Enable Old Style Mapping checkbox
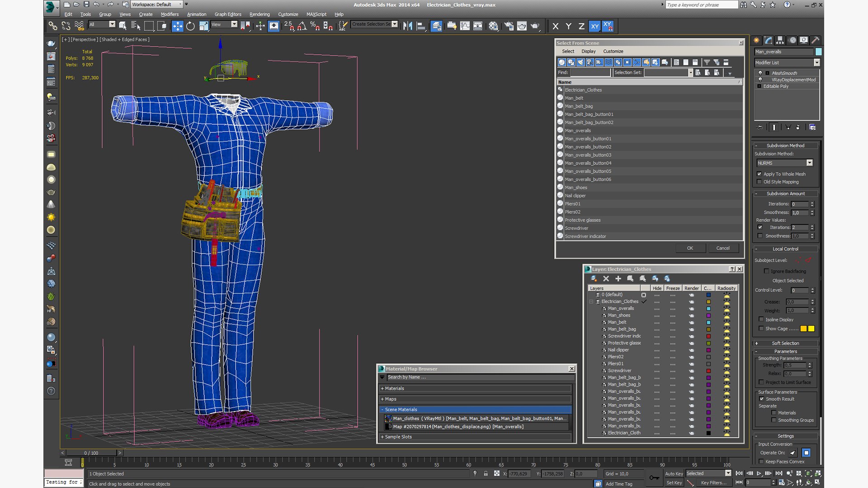The width and height of the screenshot is (868, 488). 759,182
